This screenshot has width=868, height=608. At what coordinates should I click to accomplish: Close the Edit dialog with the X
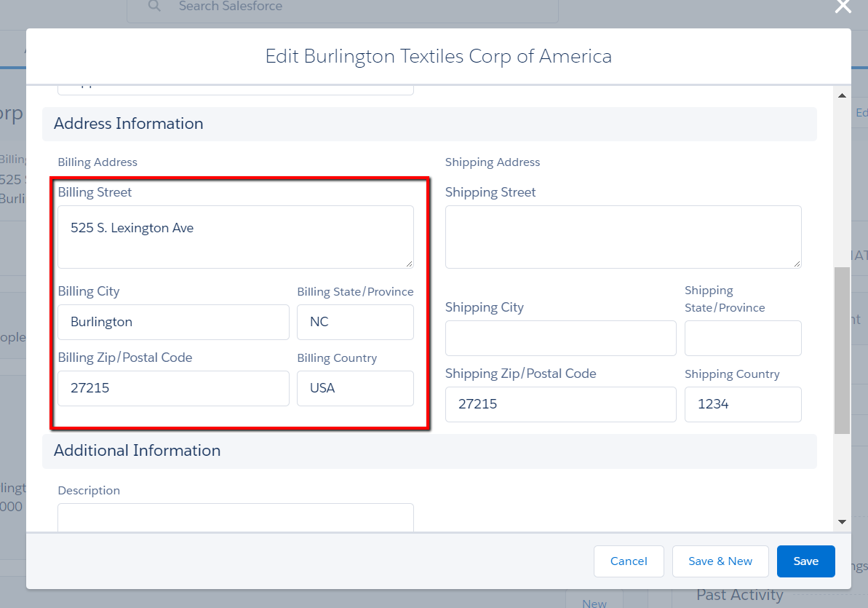[843, 7]
